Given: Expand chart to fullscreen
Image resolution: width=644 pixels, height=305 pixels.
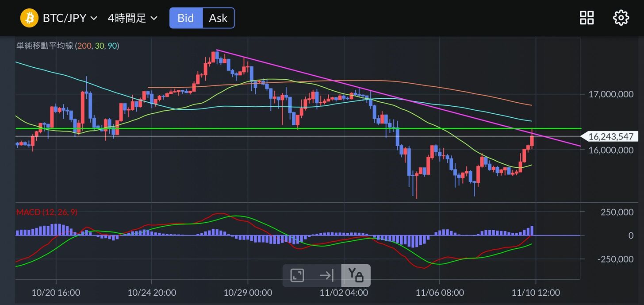Looking at the screenshot, I should [297, 275].
